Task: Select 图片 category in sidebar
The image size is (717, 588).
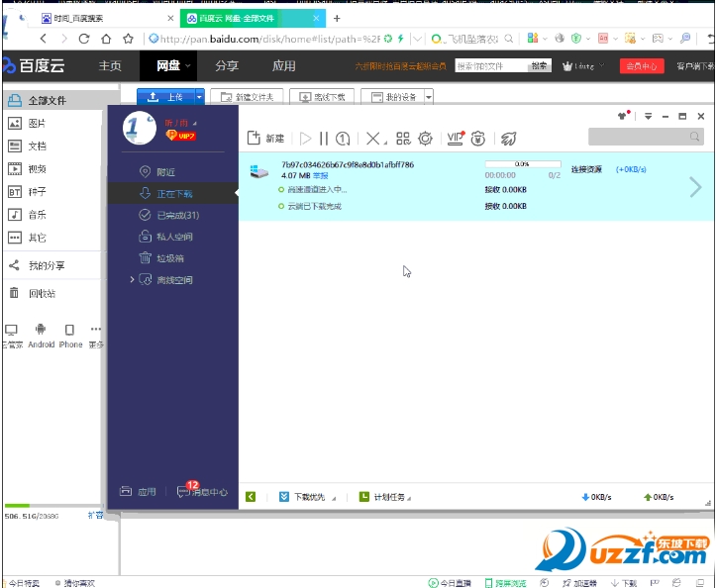Action: pos(28,123)
